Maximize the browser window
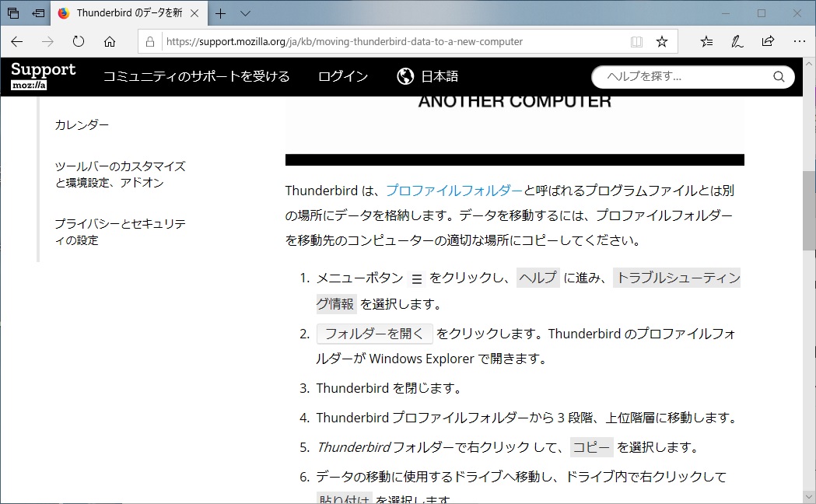 click(762, 13)
